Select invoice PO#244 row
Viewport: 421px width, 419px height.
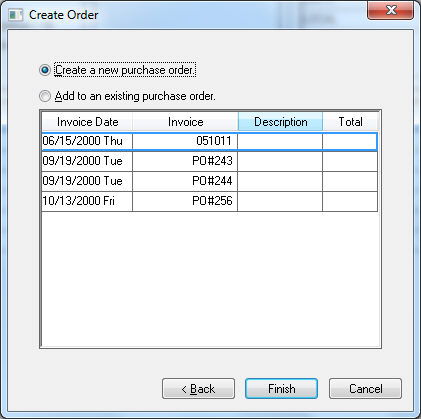pyautogui.click(x=210, y=181)
